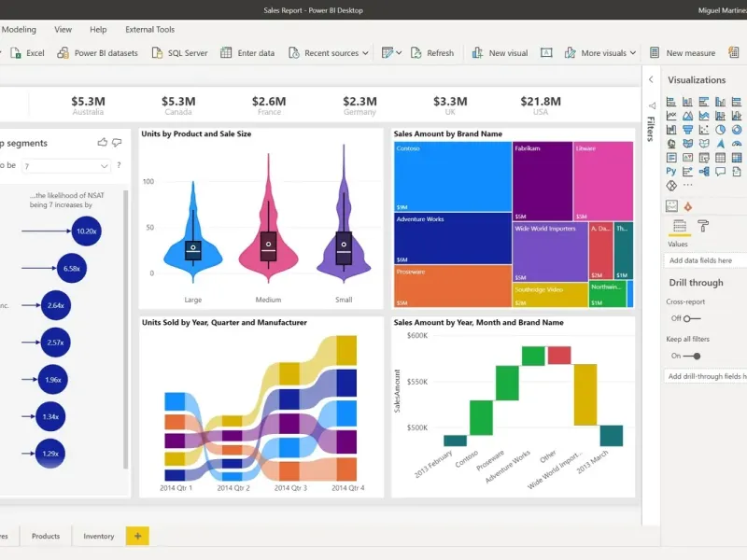Collapse the Visualizations pane chevron

651,79
